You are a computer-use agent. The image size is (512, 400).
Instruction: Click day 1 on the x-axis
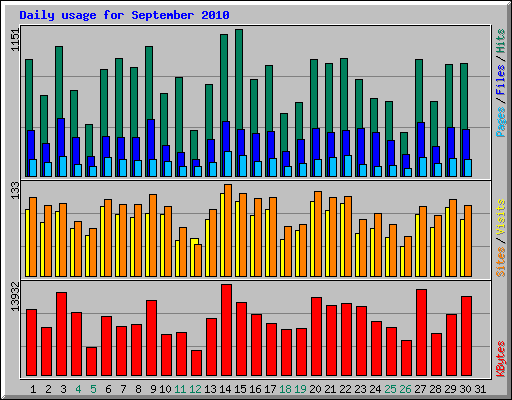[x=33, y=389]
